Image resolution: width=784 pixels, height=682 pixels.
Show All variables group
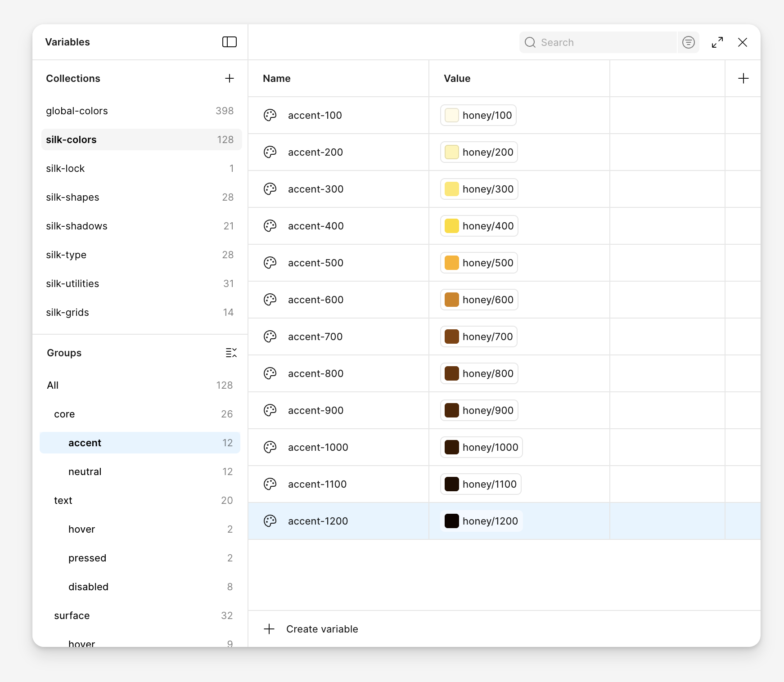coord(53,385)
